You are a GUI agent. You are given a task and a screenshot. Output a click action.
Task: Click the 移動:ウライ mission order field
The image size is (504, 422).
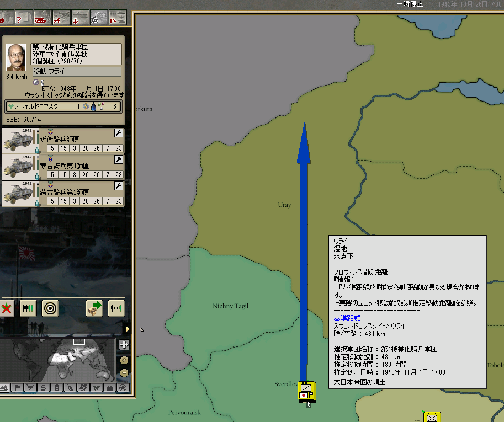click(x=77, y=71)
